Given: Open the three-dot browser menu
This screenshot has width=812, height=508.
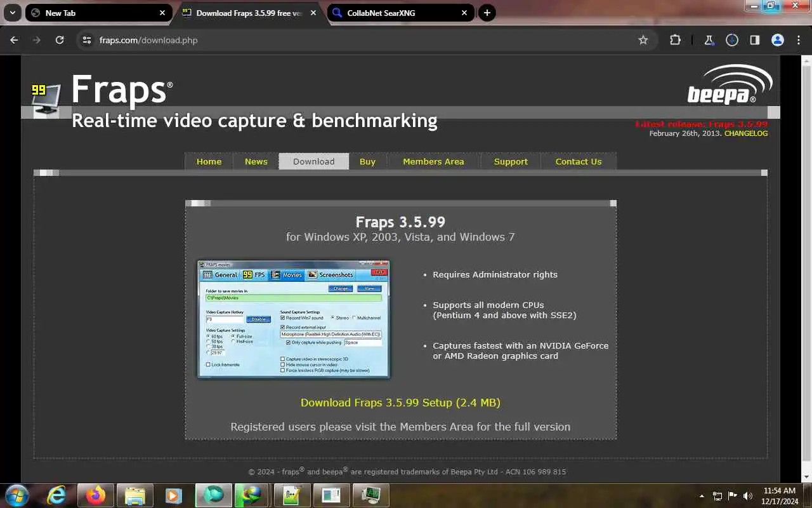Looking at the screenshot, I should tap(798, 40).
